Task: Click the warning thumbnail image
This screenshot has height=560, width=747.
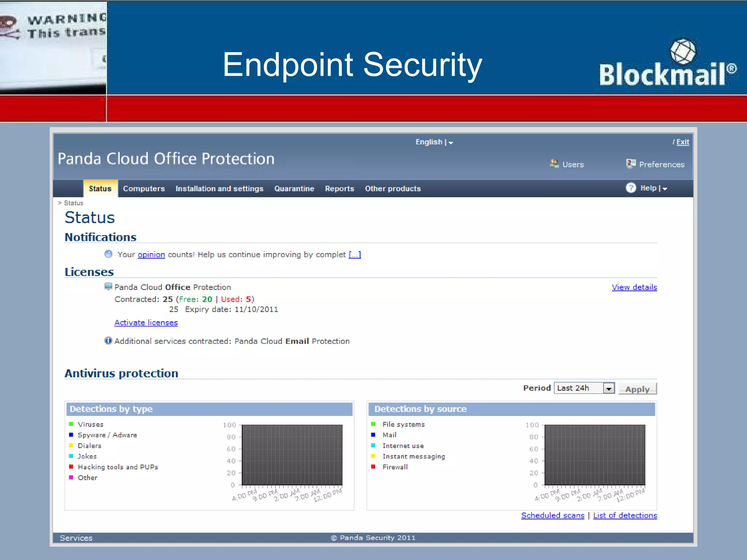Action: pyautogui.click(x=53, y=47)
